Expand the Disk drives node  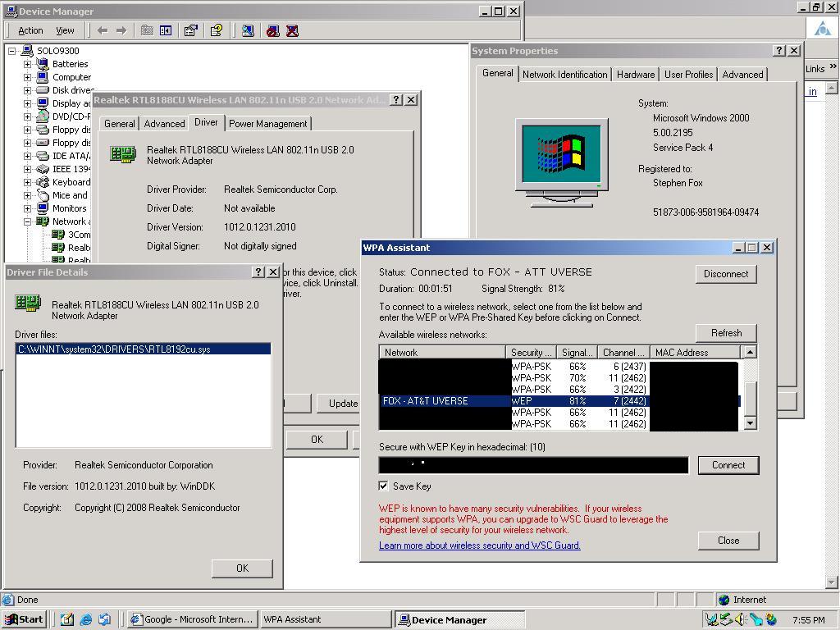coord(27,90)
